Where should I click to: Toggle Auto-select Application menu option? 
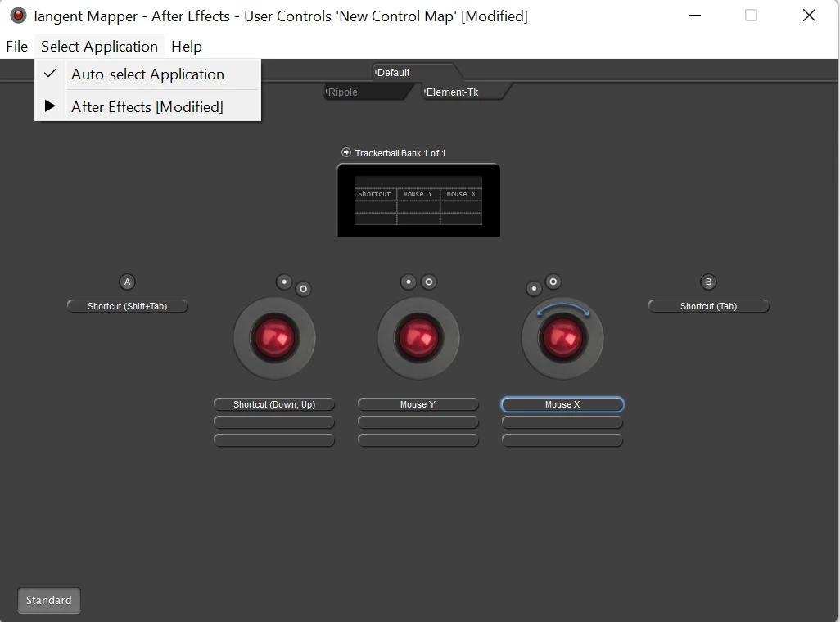click(148, 74)
